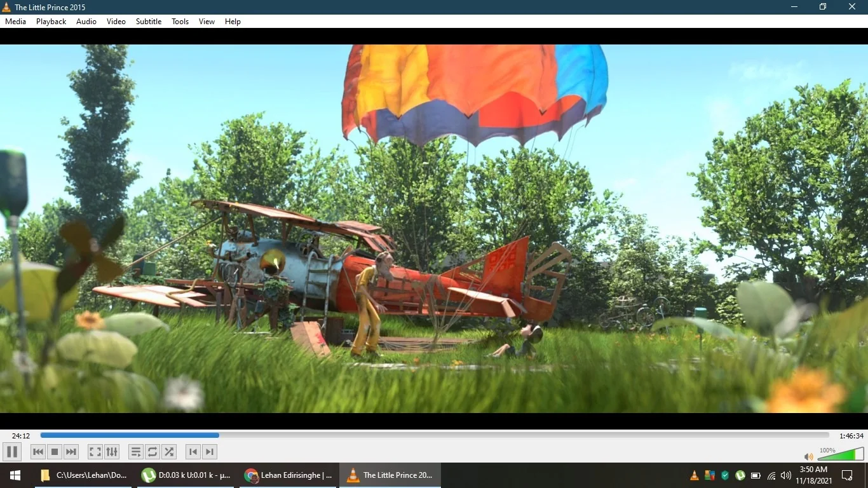The height and width of the screenshot is (488, 868).
Task: Open the Video menu
Action: click(x=116, y=22)
